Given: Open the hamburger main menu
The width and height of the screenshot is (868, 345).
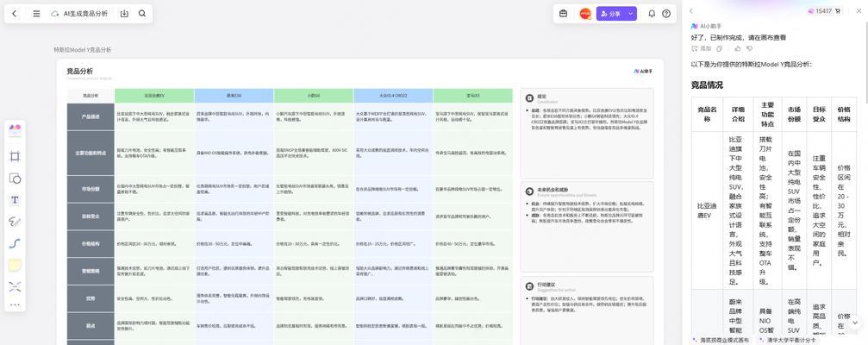Looking at the screenshot, I should click(x=36, y=14).
